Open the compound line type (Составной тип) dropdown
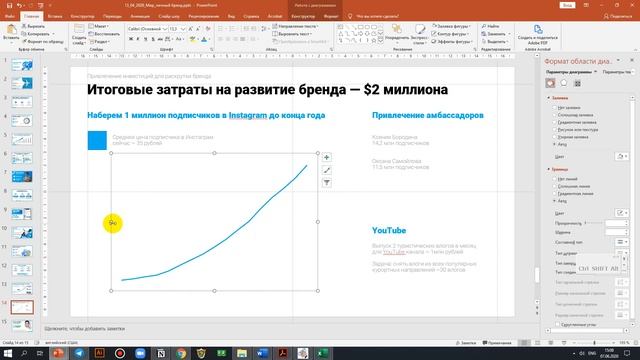Image resolution: width=640 pixels, height=360 pixels. coord(622,242)
